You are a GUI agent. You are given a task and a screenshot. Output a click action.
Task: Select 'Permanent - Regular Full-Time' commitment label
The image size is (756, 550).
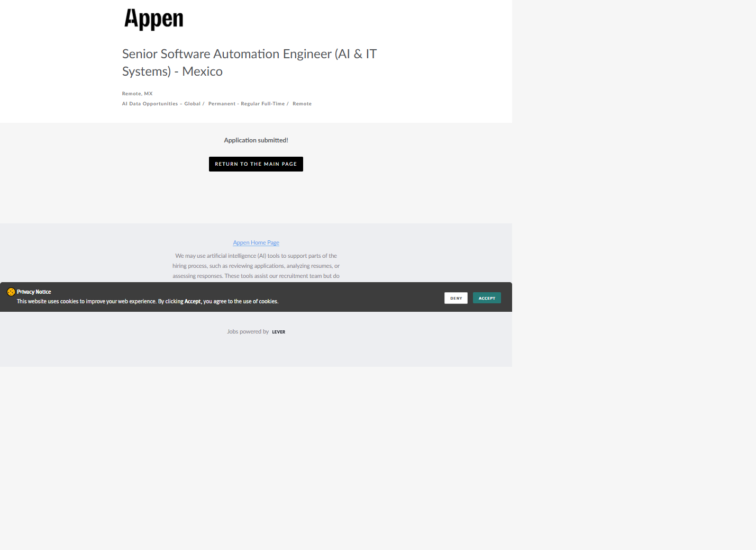pos(246,104)
